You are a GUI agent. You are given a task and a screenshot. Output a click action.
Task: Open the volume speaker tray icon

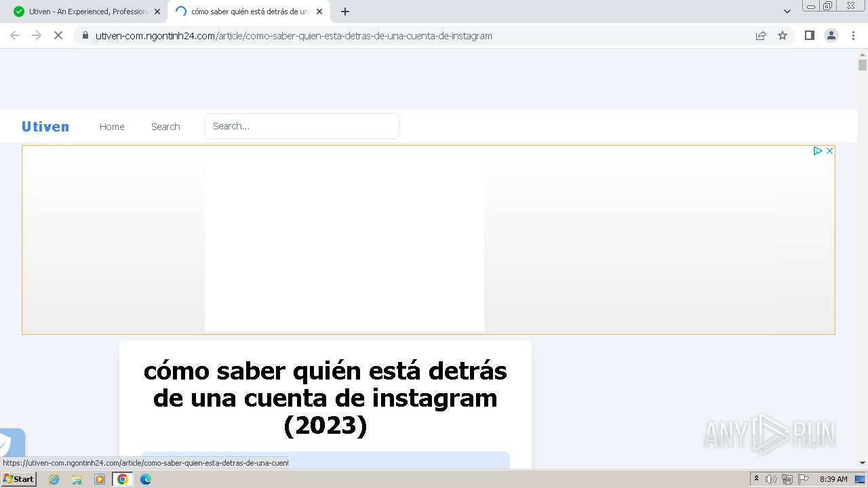(771, 479)
